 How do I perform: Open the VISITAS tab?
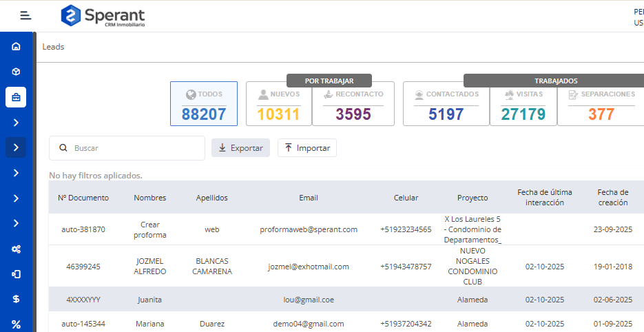tap(523, 104)
